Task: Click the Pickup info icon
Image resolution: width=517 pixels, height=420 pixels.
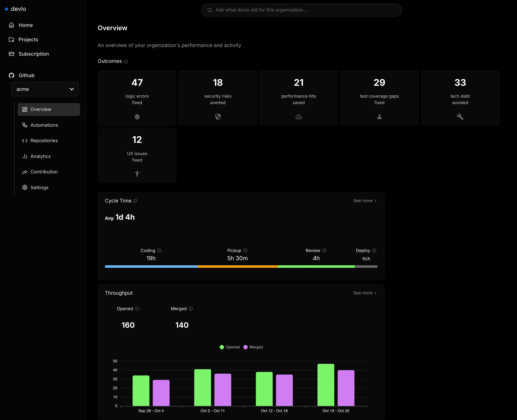Action: tap(245, 250)
